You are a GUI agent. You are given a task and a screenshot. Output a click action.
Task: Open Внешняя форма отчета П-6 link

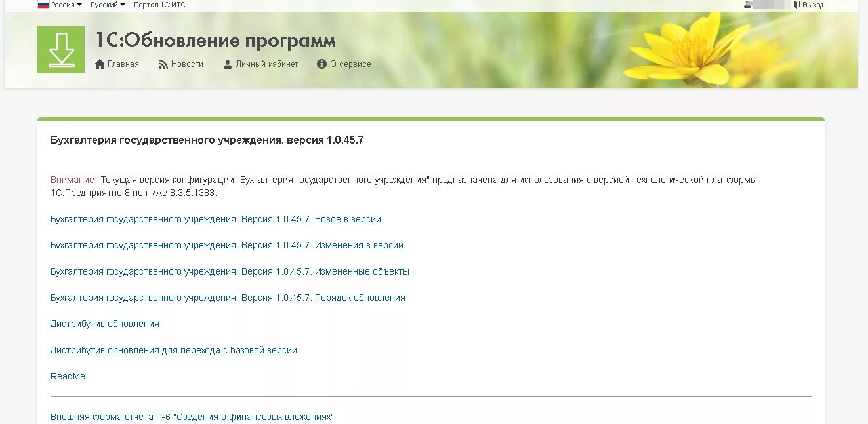(x=192, y=417)
